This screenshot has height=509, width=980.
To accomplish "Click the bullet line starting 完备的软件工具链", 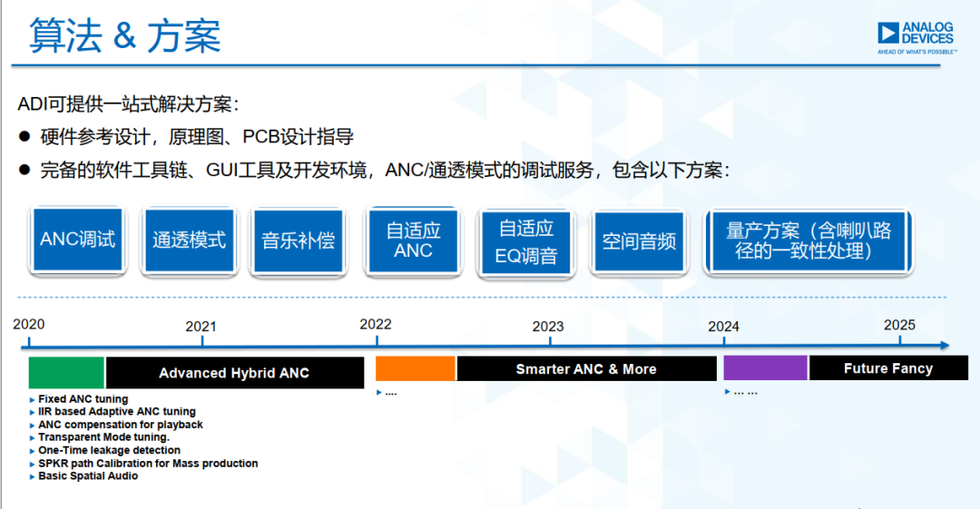I will [x=385, y=170].
